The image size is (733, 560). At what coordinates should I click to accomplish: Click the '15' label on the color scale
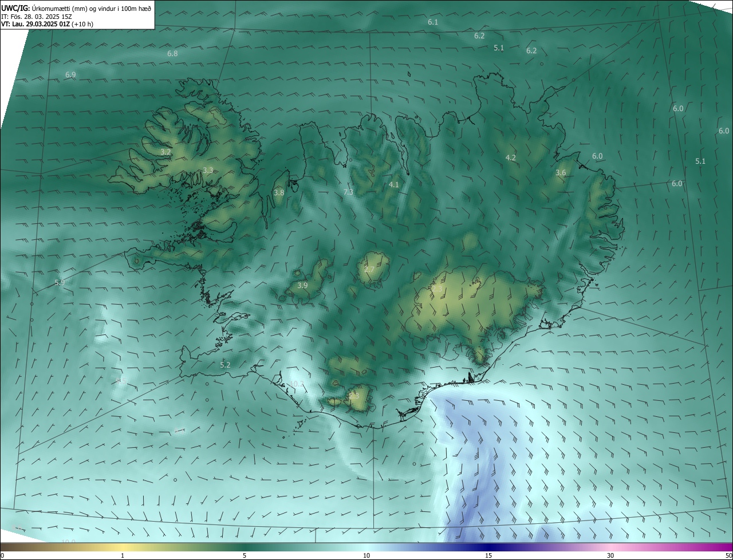tap(488, 556)
